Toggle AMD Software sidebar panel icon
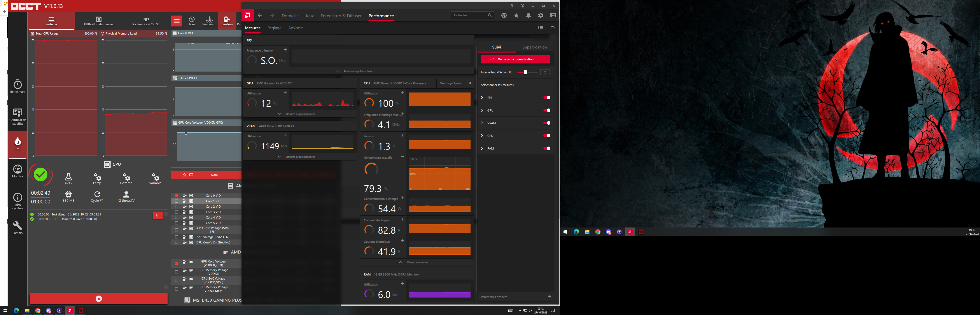 click(553, 15)
